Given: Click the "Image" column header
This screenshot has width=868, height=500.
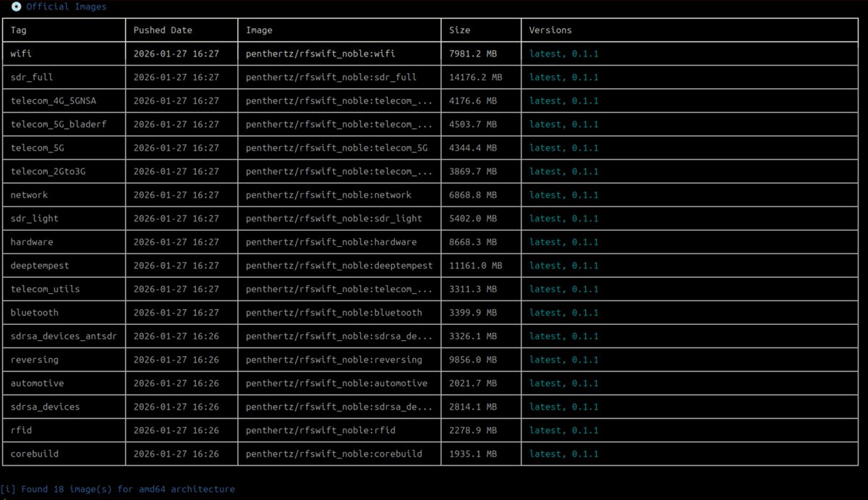Looking at the screenshot, I should (259, 30).
